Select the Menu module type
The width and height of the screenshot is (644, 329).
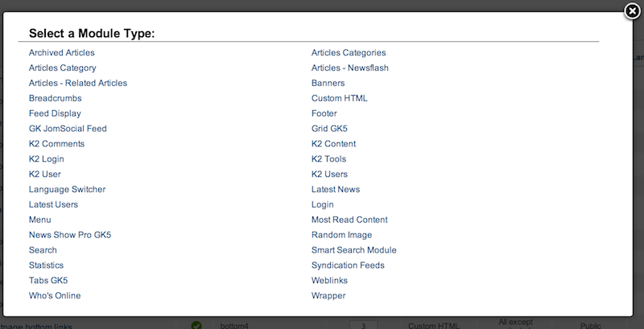coord(39,220)
